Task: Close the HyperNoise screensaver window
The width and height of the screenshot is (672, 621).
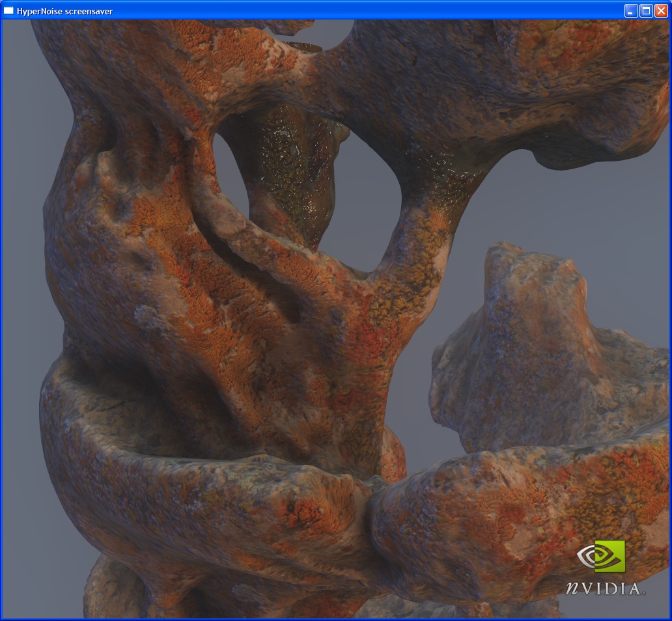Action: click(x=661, y=10)
